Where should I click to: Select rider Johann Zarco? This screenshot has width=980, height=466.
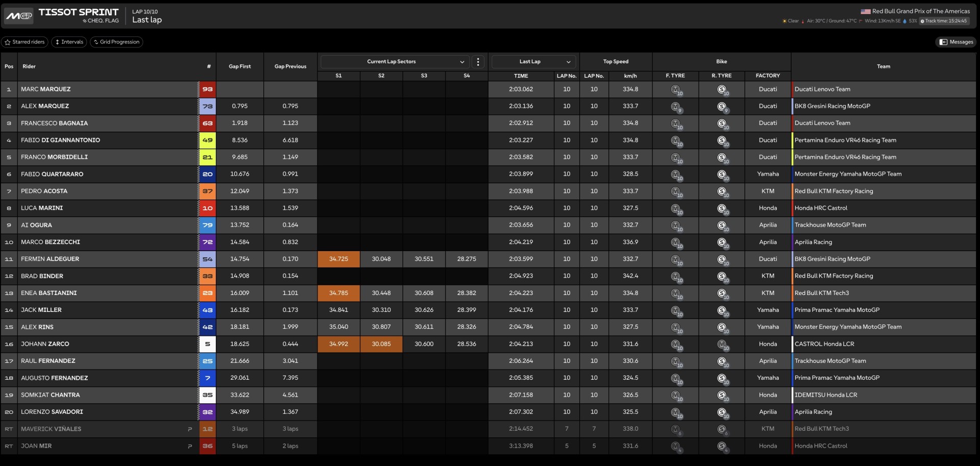point(45,344)
